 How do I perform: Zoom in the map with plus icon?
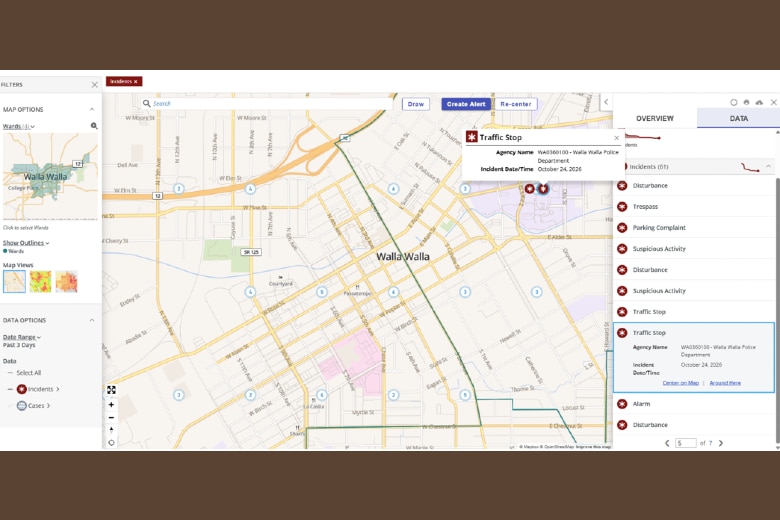pyautogui.click(x=111, y=405)
